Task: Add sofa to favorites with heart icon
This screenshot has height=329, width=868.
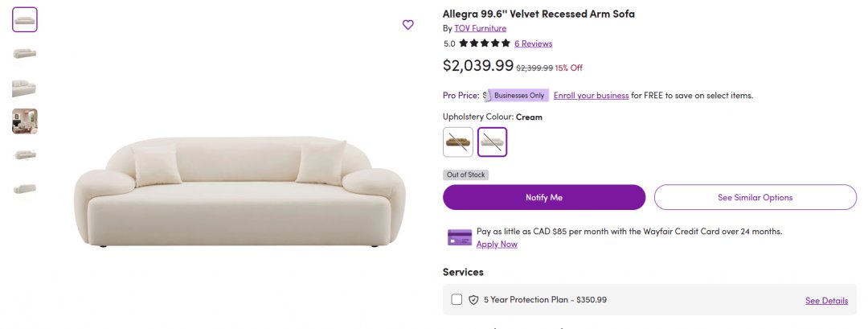Action: tap(408, 25)
